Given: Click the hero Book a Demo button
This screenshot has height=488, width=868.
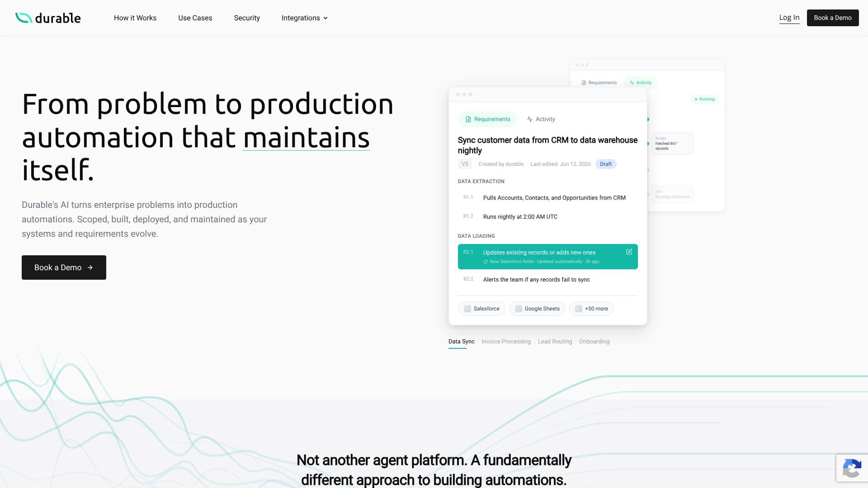Looking at the screenshot, I should (64, 267).
